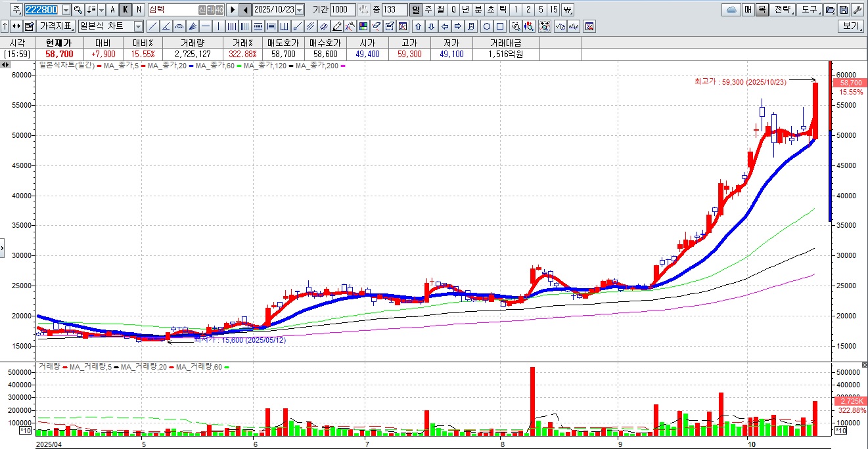
Task: Select the trend line drawing tool
Action: point(153,26)
